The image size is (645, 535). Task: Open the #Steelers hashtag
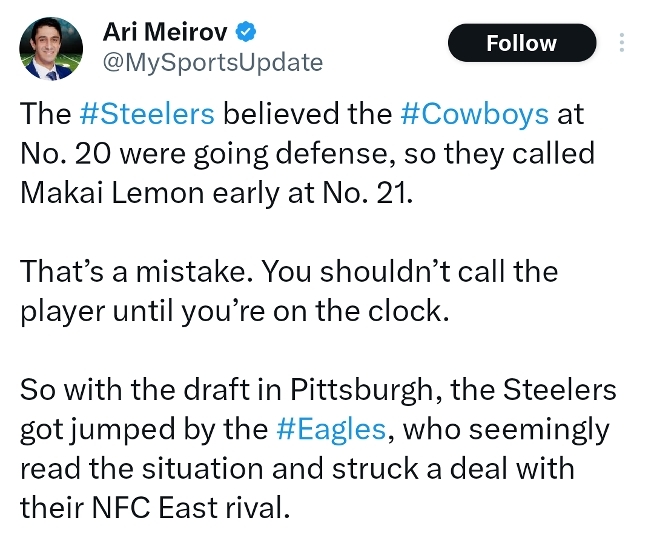coord(147,113)
